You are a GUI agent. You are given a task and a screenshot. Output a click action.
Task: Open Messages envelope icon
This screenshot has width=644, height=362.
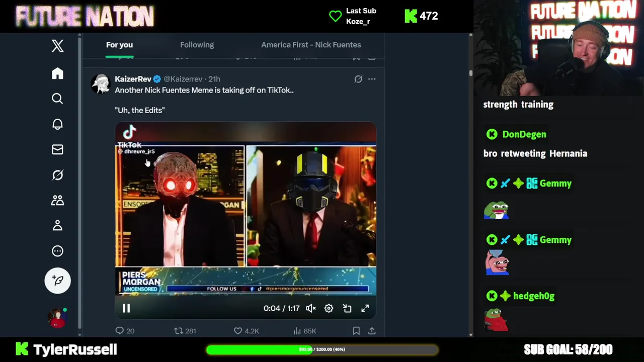(57, 149)
